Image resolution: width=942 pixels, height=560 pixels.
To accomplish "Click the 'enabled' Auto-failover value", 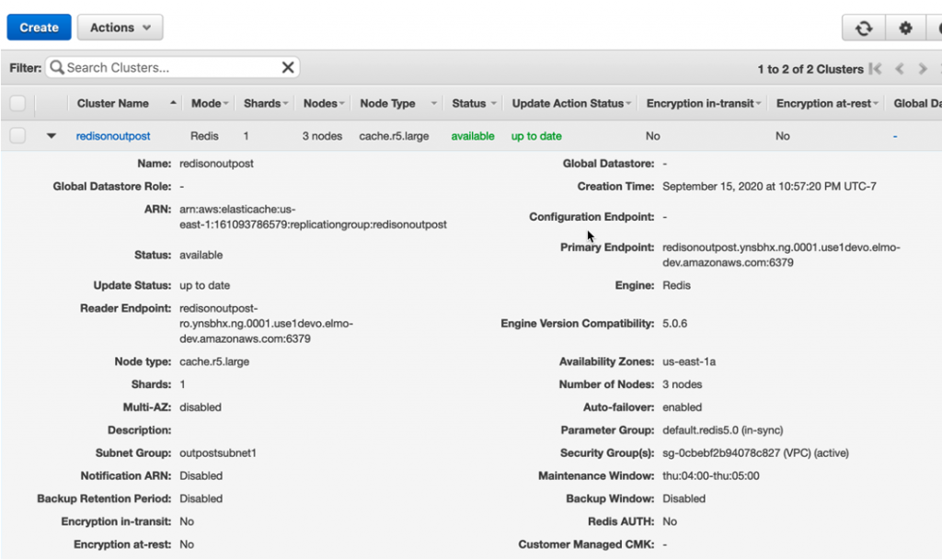I will point(682,407).
